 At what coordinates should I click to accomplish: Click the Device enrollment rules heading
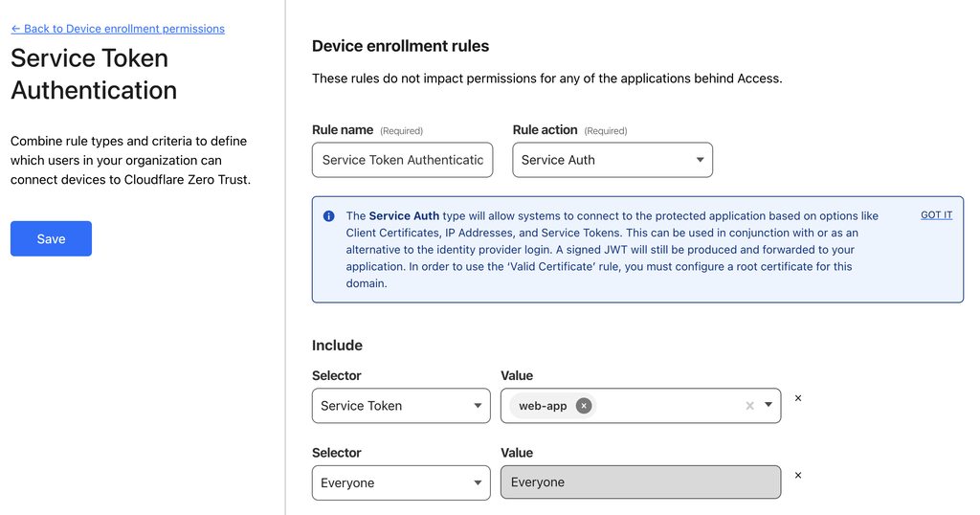[400, 46]
